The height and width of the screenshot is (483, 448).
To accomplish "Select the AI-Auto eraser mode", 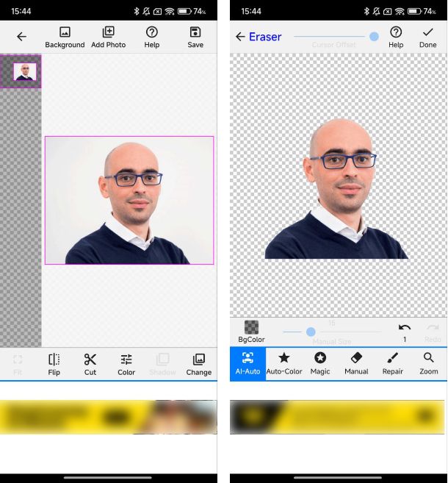I will pyautogui.click(x=248, y=364).
